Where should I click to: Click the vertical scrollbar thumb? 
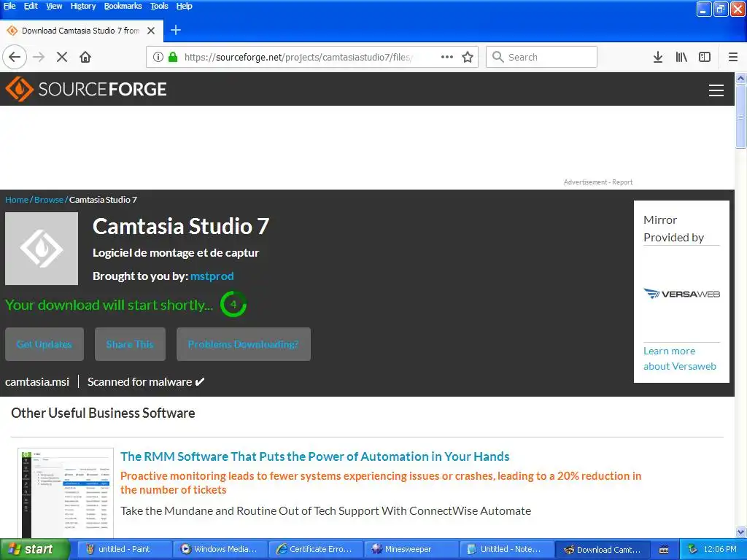pyautogui.click(x=741, y=117)
